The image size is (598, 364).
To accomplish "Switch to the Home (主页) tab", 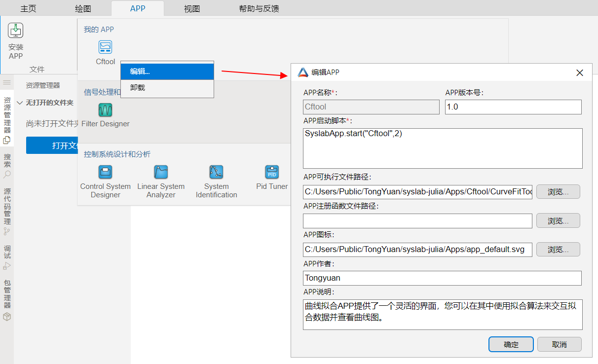I will point(28,9).
